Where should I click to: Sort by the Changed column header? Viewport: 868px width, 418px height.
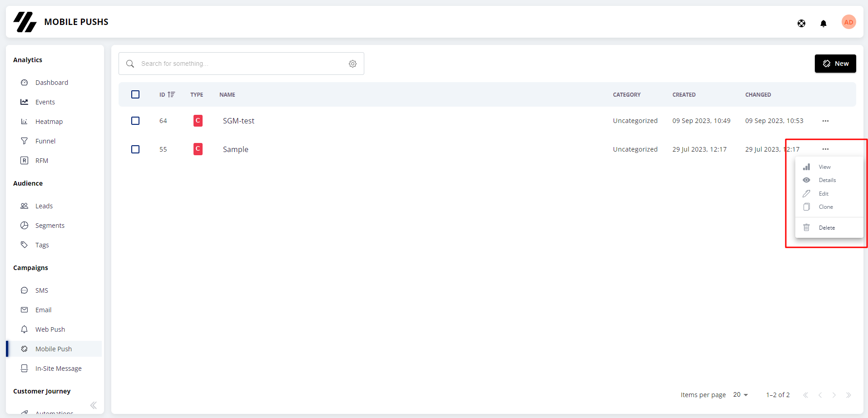coord(758,95)
